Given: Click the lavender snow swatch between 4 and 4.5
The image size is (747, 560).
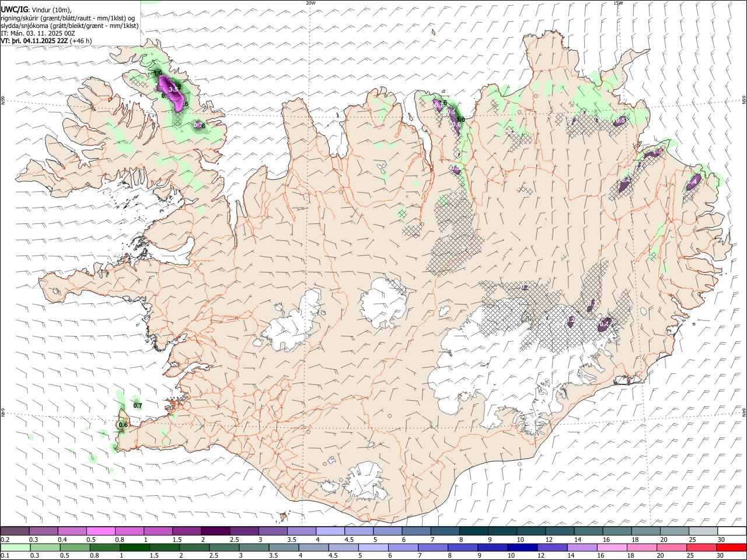Looking at the screenshot, I should tap(330, 531).
